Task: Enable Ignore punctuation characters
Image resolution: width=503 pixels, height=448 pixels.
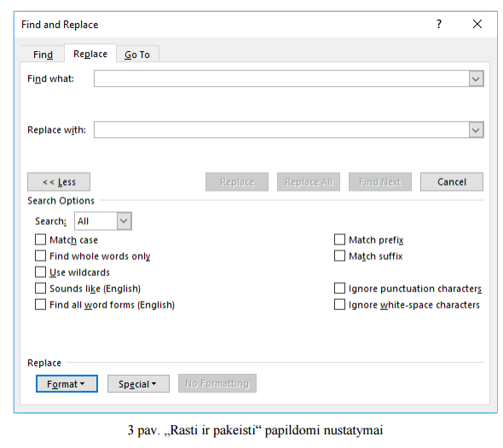Action: (x=339, y=289)
